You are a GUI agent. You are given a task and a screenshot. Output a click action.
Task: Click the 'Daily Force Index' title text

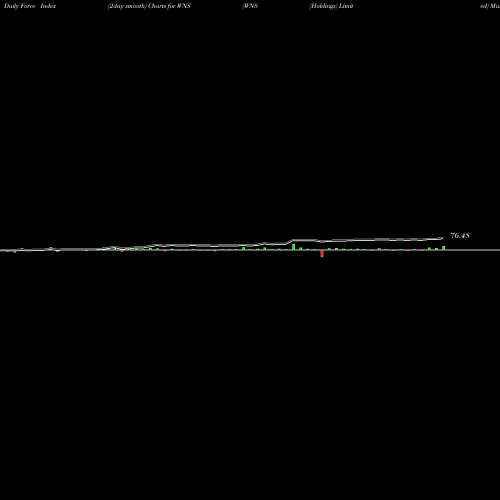point(30,6)
